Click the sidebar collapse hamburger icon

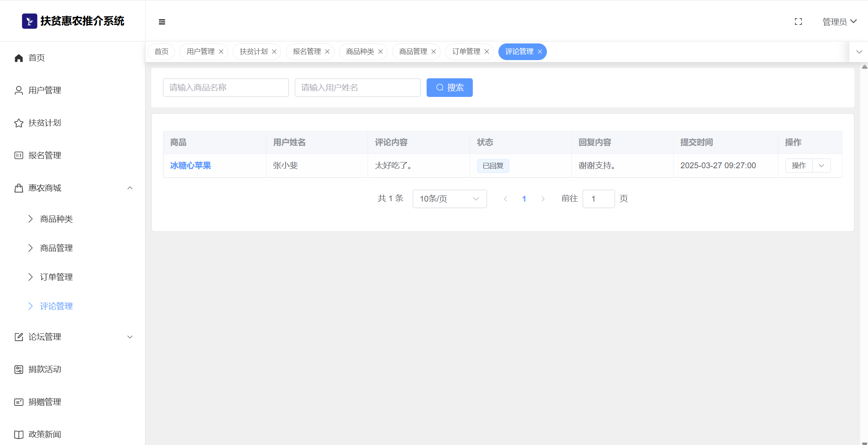(x=162, y=22)
